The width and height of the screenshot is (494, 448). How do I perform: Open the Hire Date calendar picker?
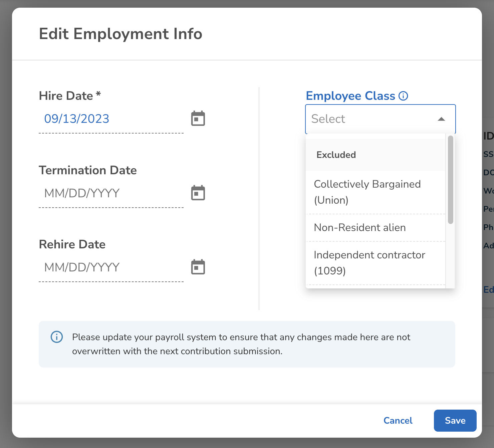pyautogui.click(x=198, y=119)
